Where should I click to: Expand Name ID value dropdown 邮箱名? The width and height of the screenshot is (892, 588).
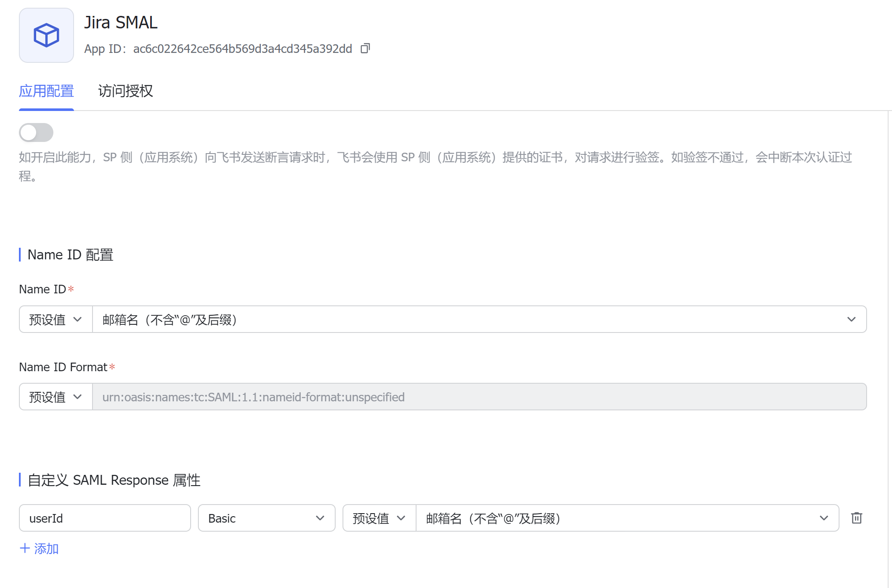coord(479,320)
